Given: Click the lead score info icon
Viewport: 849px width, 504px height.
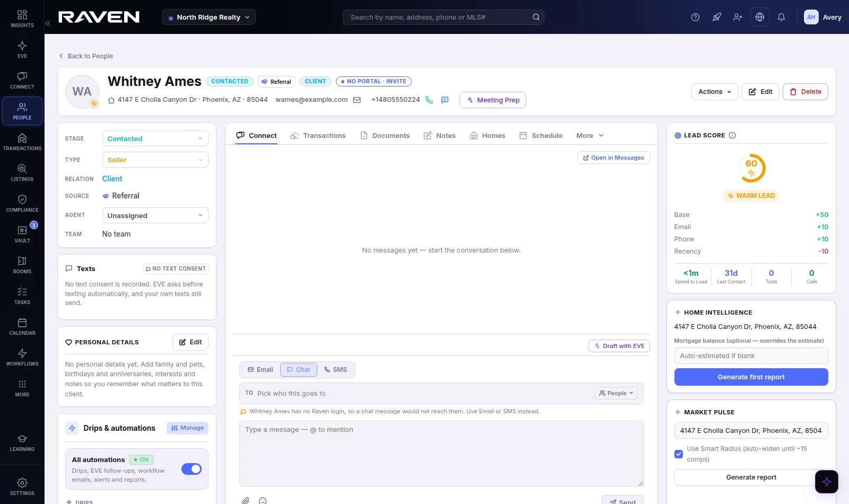Looking at the screenshot, I should click(732, 135).
